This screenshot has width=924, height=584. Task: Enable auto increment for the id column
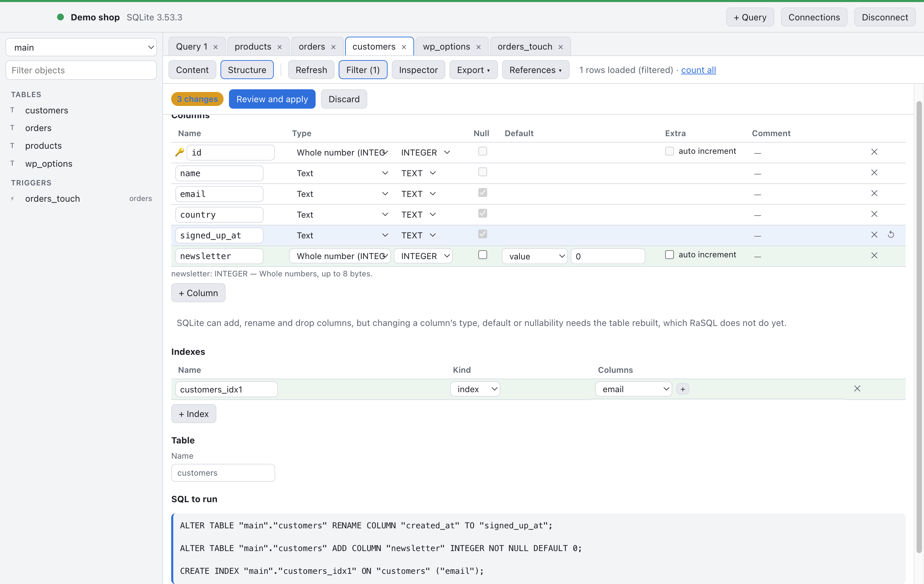click(670, 151)
